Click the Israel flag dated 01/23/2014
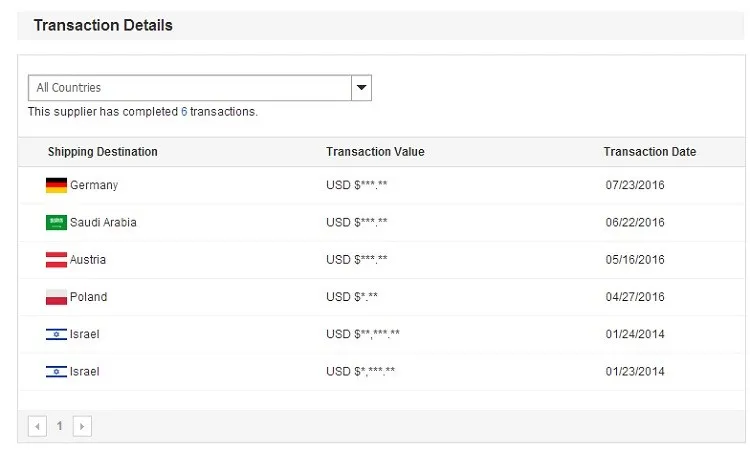 pos(56,372)
